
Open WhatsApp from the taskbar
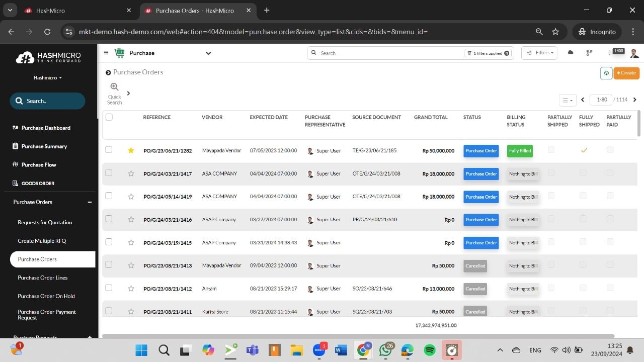386,350
